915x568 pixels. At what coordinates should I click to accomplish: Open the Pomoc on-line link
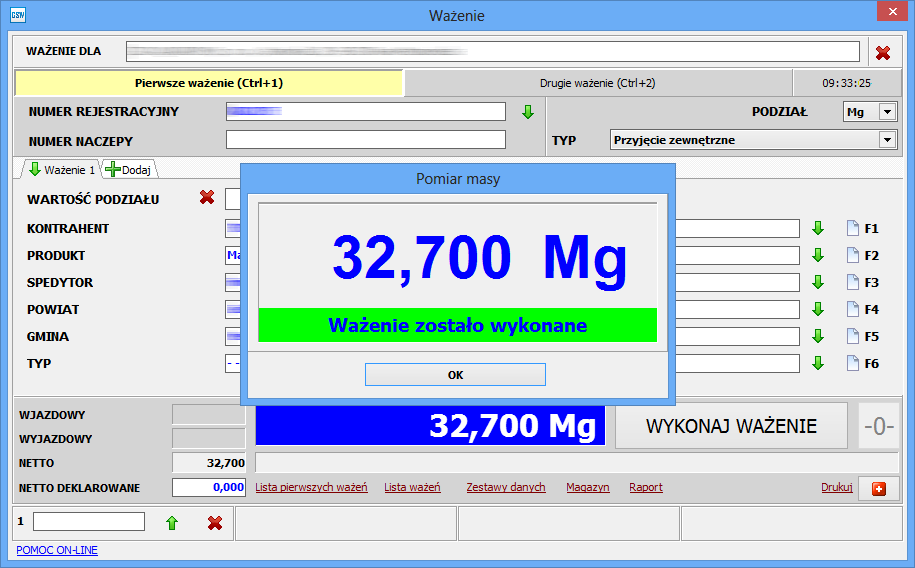(x=57, y=550)
